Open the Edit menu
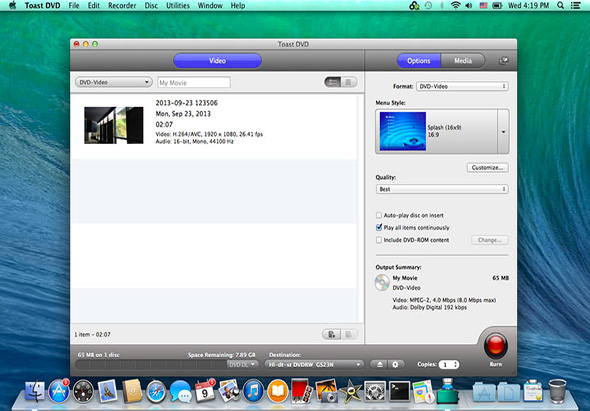Viewport: 590px width, 411px height. pyautogui.click(x=94, y=5)
